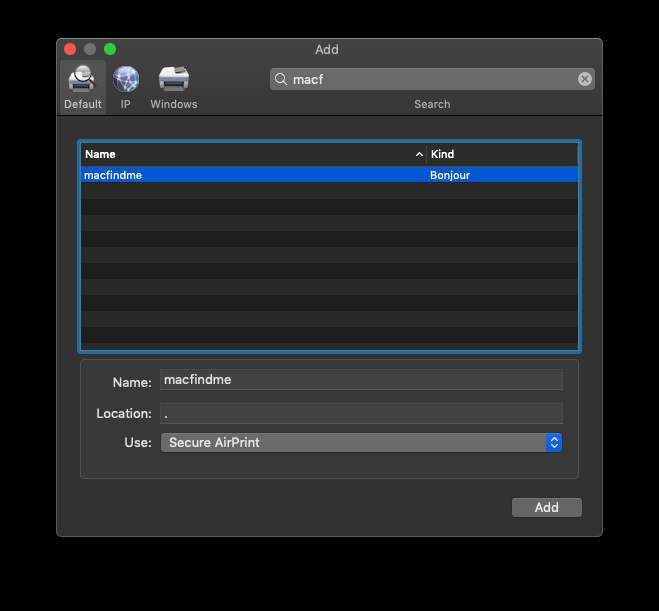659x611 pixels.
Task: Click the magnifying glass search icon
Action: point(281,79)
